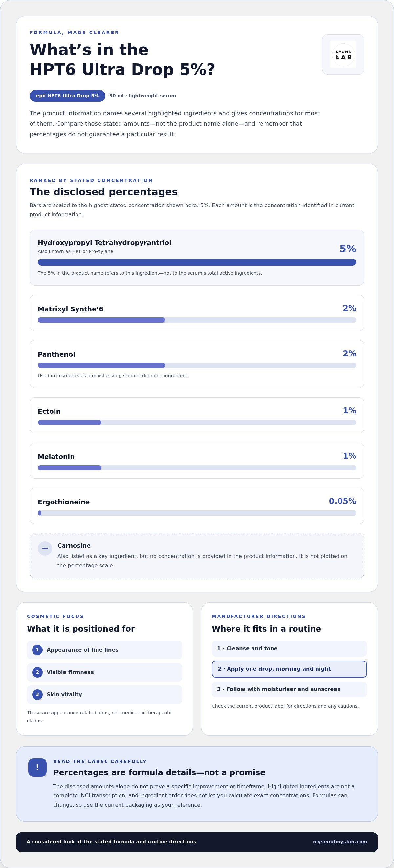This screenshot has width=394, height=868.
Task: Click the Round Lab logo
Action: (x=343, y=54)
